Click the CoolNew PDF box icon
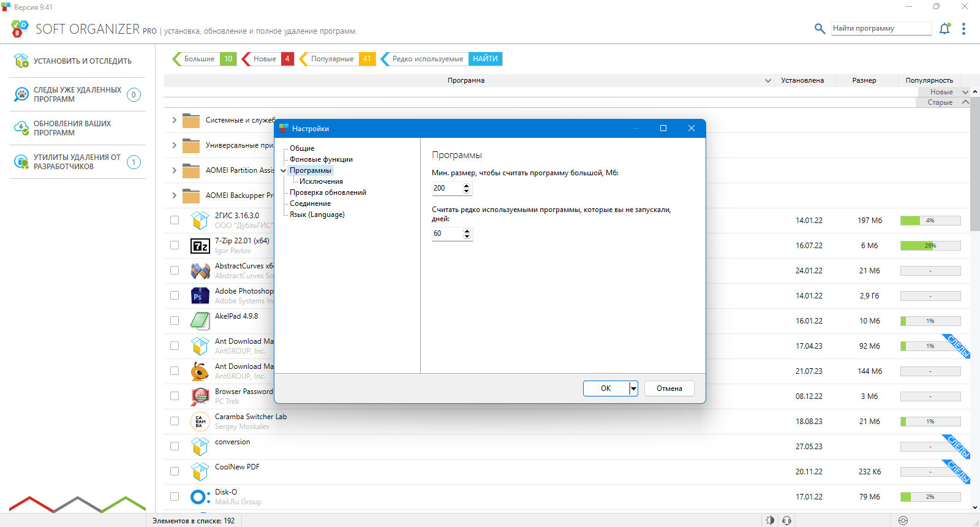This screenshot has width=980, height=527. [200, 472]
